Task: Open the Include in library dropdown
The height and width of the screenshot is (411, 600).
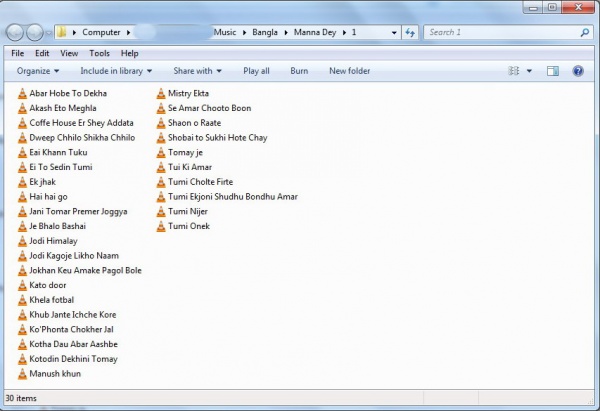Action: pos(116,71)
